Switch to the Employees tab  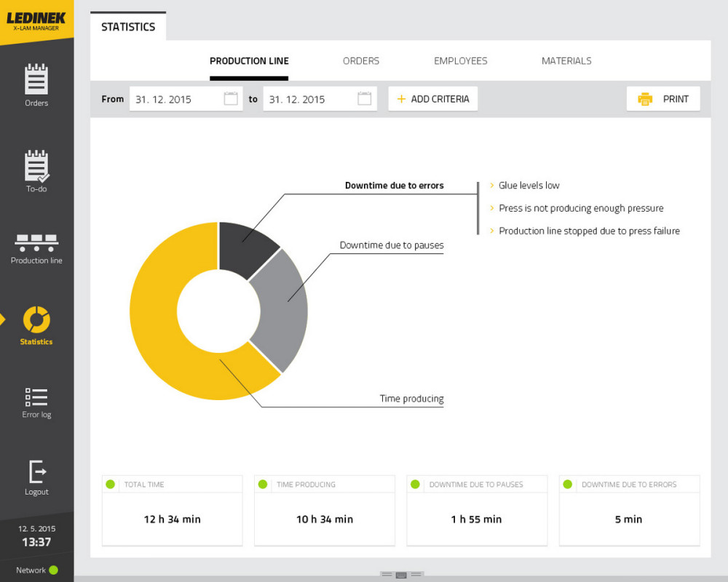pos(461,61)
